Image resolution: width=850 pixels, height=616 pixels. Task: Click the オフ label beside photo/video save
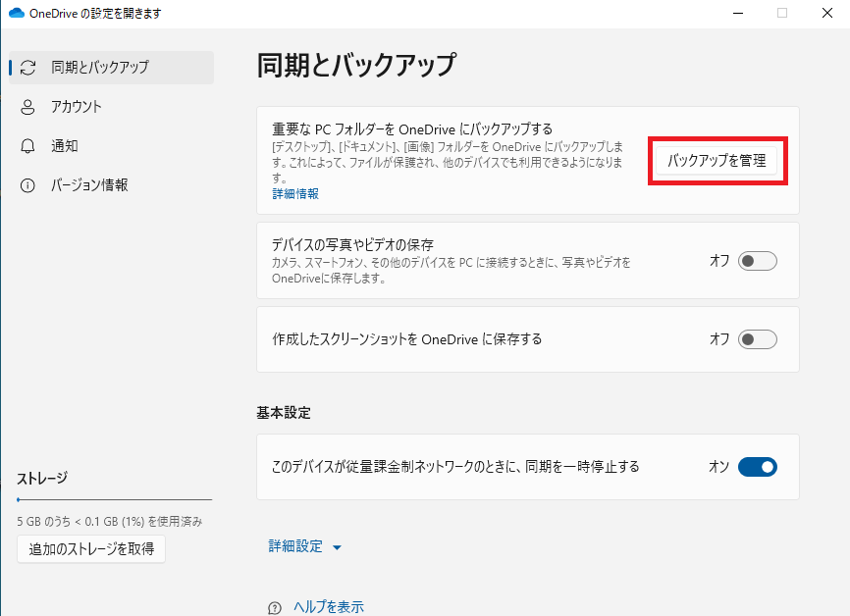(719, 261)
